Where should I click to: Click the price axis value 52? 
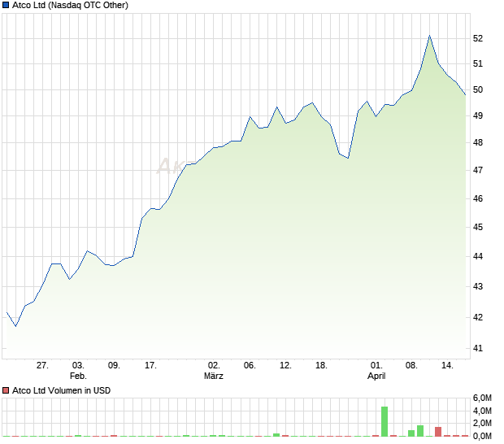coord(478,38)
